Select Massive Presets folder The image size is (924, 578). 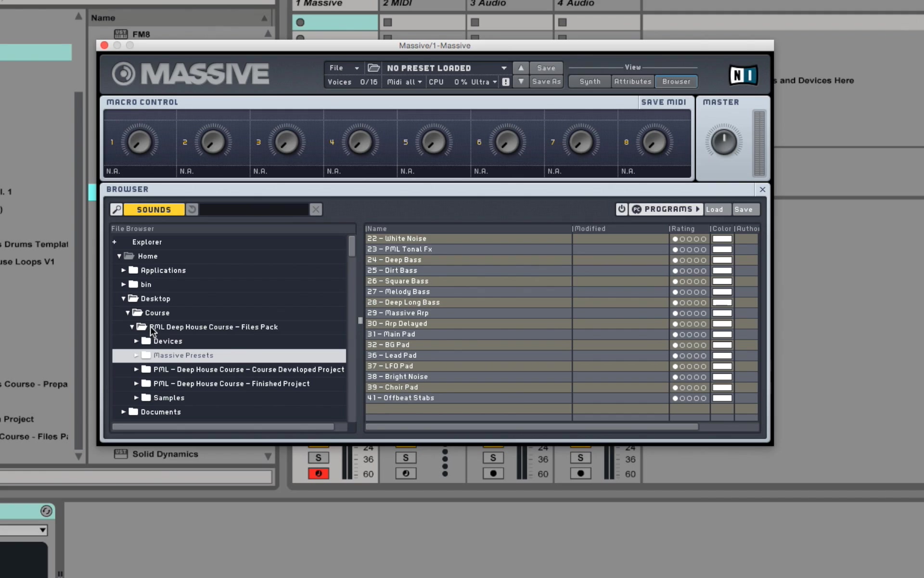229,355
